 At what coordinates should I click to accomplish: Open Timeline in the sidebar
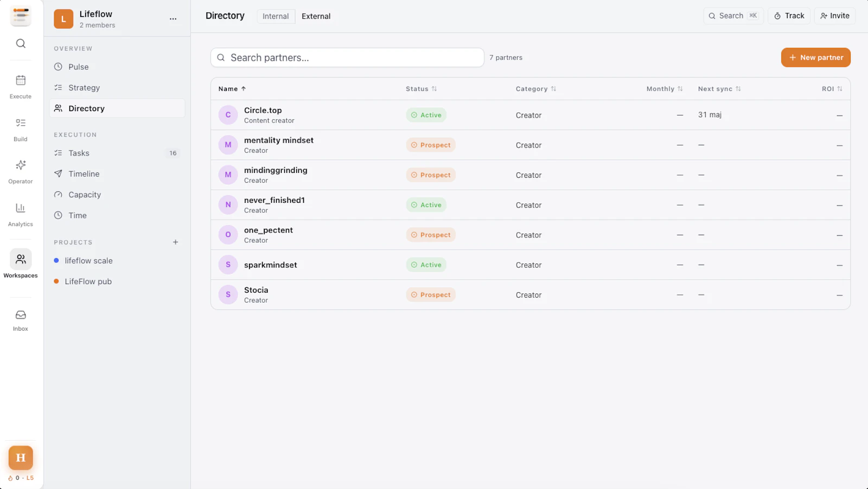click(x=117, y=174)
